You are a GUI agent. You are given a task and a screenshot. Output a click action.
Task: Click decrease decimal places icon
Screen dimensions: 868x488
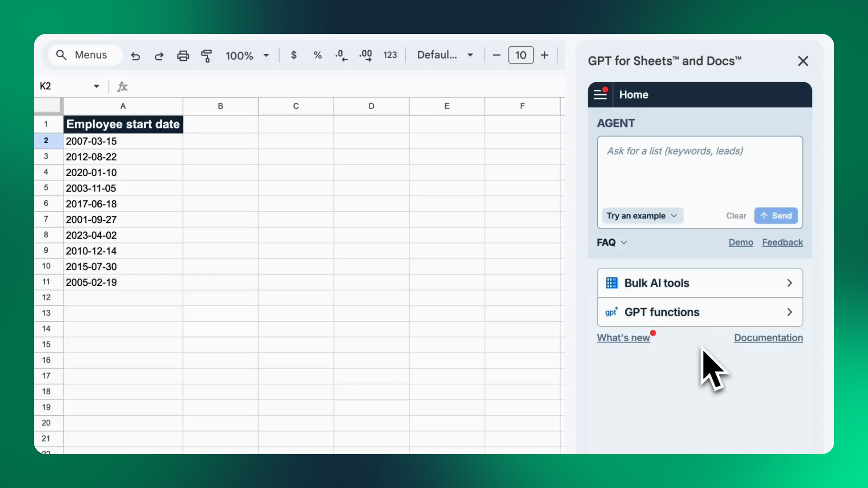[341, 55]
